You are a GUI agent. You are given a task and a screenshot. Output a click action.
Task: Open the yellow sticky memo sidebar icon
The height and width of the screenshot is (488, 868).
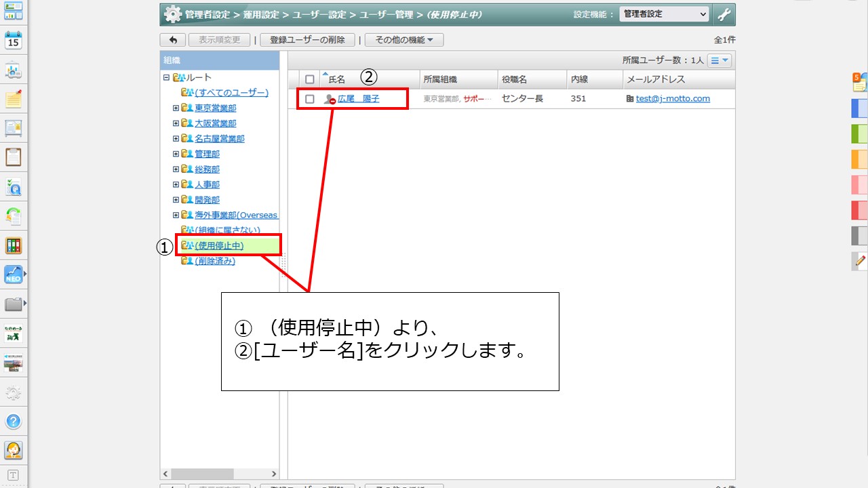[14, 99]
